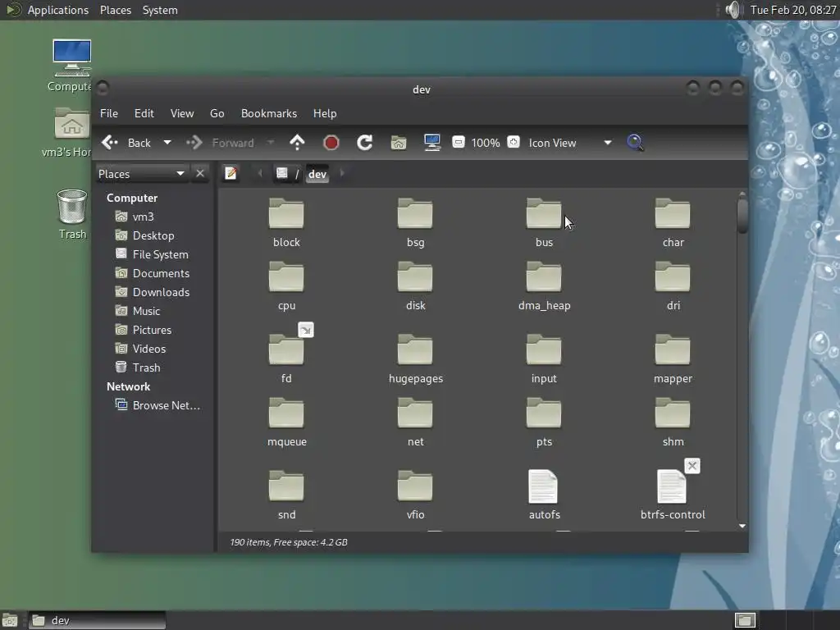840x630 pixels.
Task: Select the disk folder icon
Action: click(x=415, y=277)
